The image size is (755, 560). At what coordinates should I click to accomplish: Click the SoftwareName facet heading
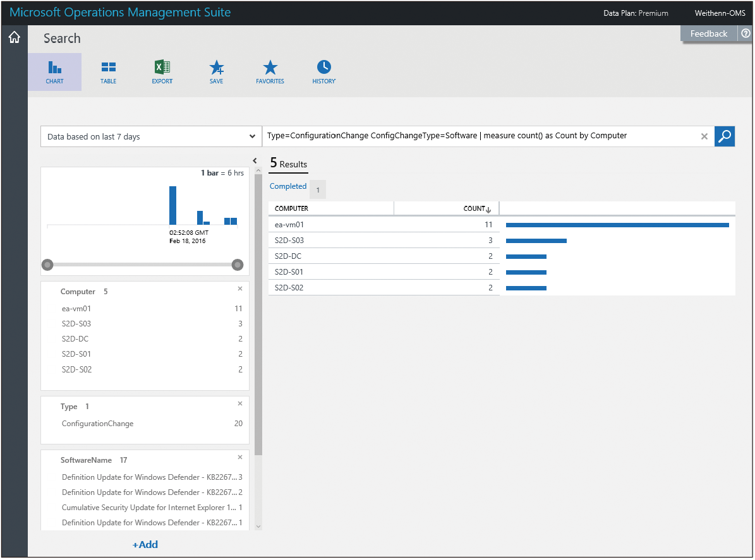[86, 460]
